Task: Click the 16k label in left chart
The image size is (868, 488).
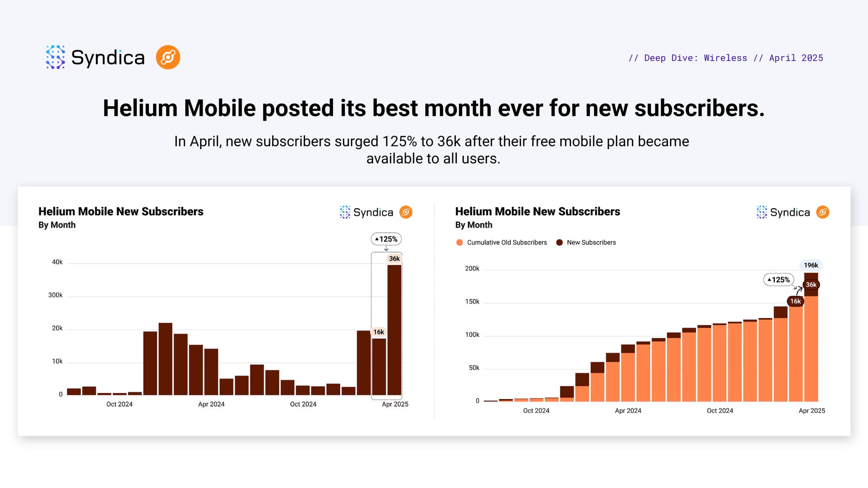Action: click(x=378, y=332)
